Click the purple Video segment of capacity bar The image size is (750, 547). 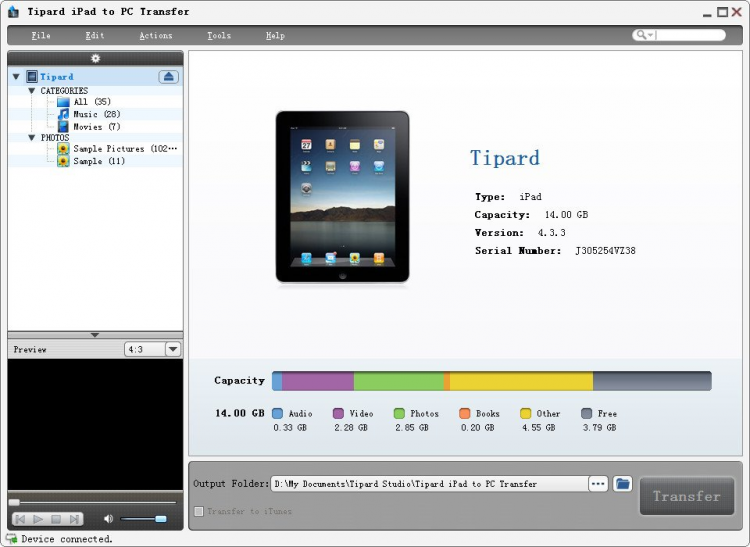(318, 381)
